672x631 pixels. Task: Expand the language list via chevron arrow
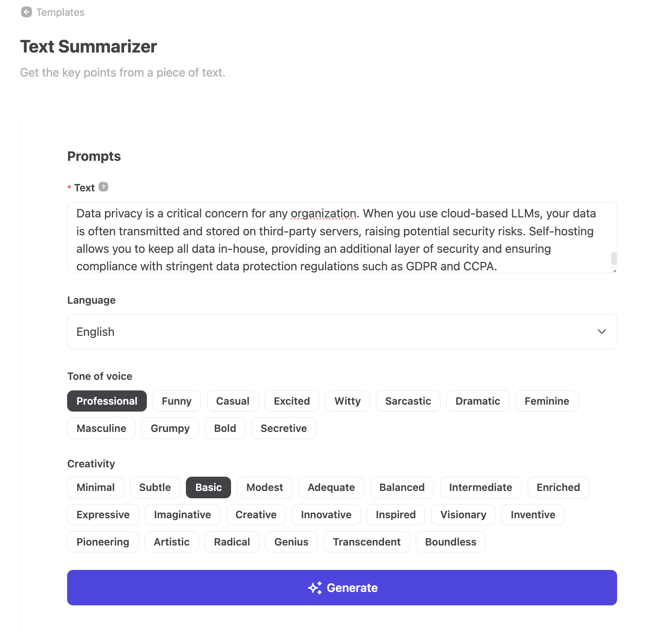click(x=602, y=332)
